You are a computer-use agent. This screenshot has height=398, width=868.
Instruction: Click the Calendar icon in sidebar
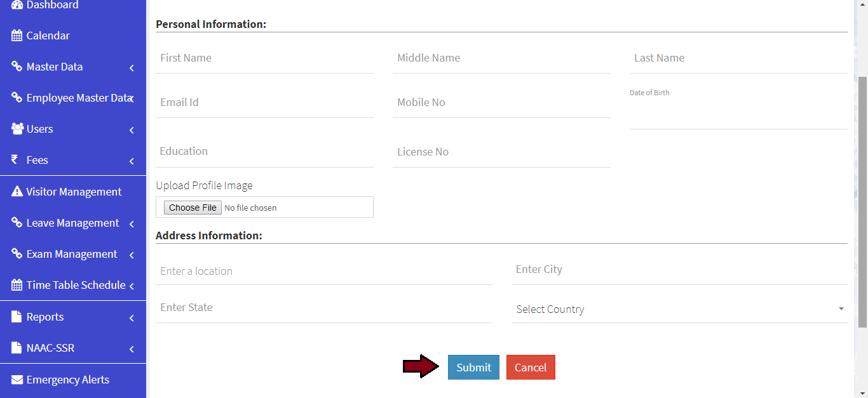17,36
